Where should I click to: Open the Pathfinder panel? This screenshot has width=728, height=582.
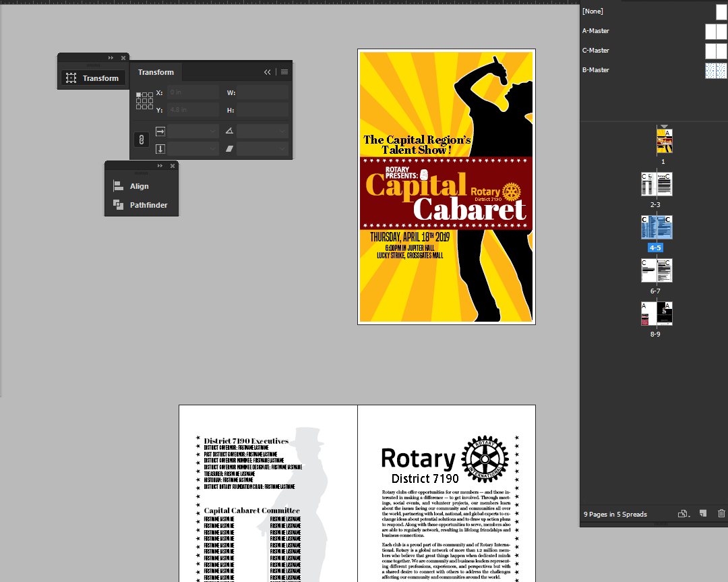pos(148,205)
